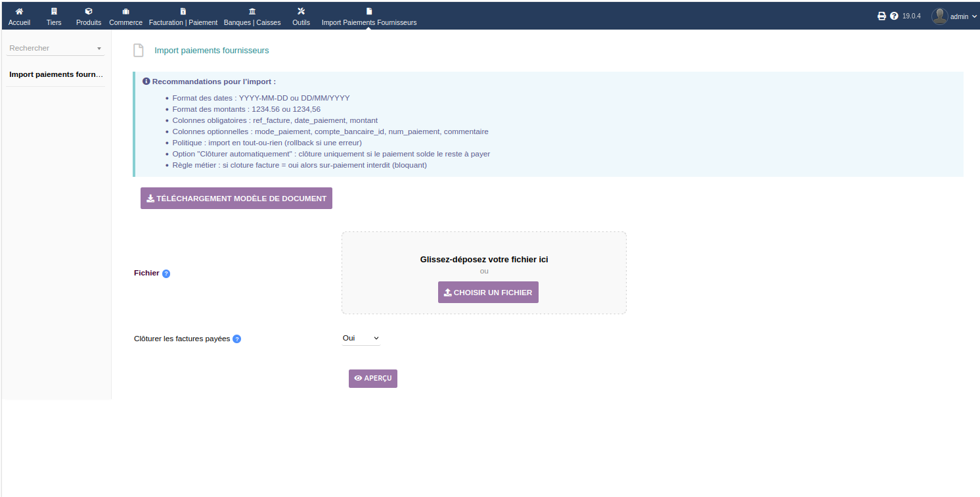Image resolution: width=980 pixels, height=497 pixels.
Task: Click the Colonnes optionnelles recommendation line
Action: click(x=330, y=131)
